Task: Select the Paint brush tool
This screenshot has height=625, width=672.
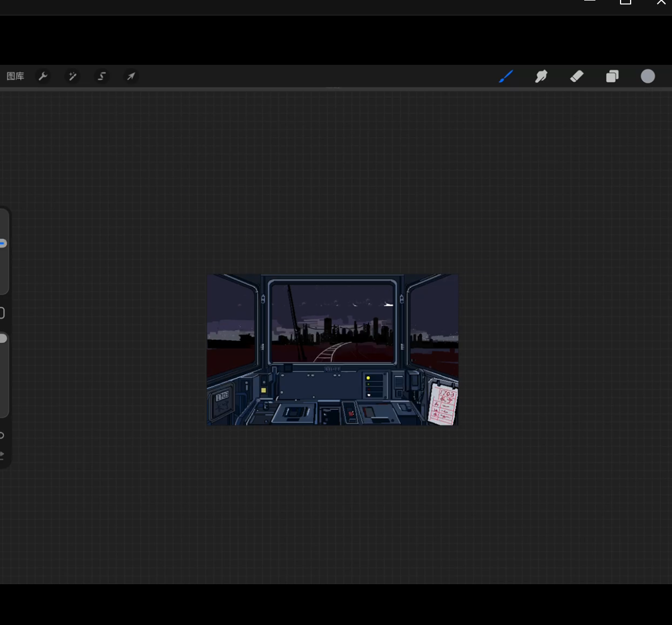Action: [506, 77]
